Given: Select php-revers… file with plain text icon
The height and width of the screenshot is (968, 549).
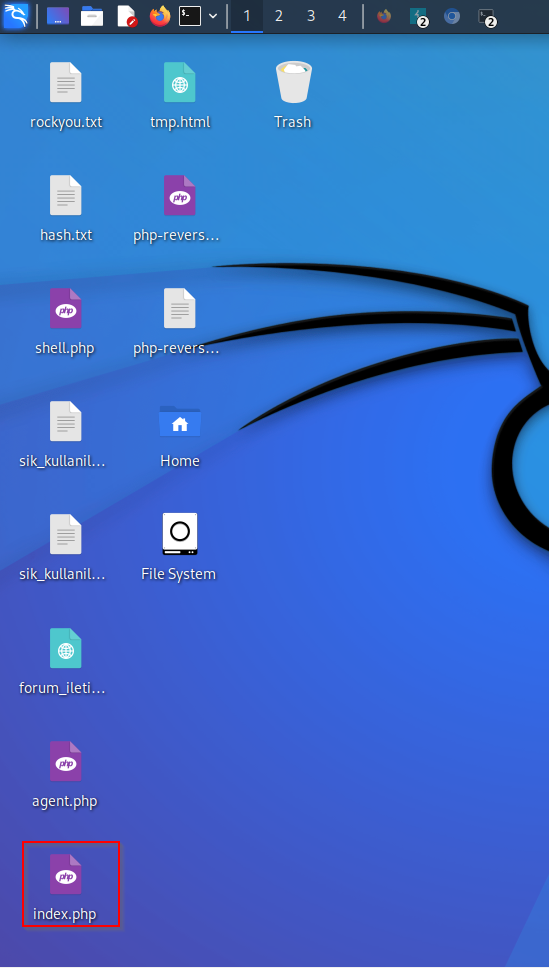Looking at the screenshot, I should coord(178,322).
